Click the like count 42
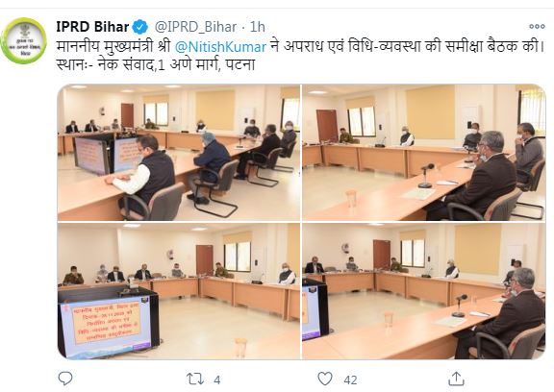 pyautogui.click(x=350, y=380)
